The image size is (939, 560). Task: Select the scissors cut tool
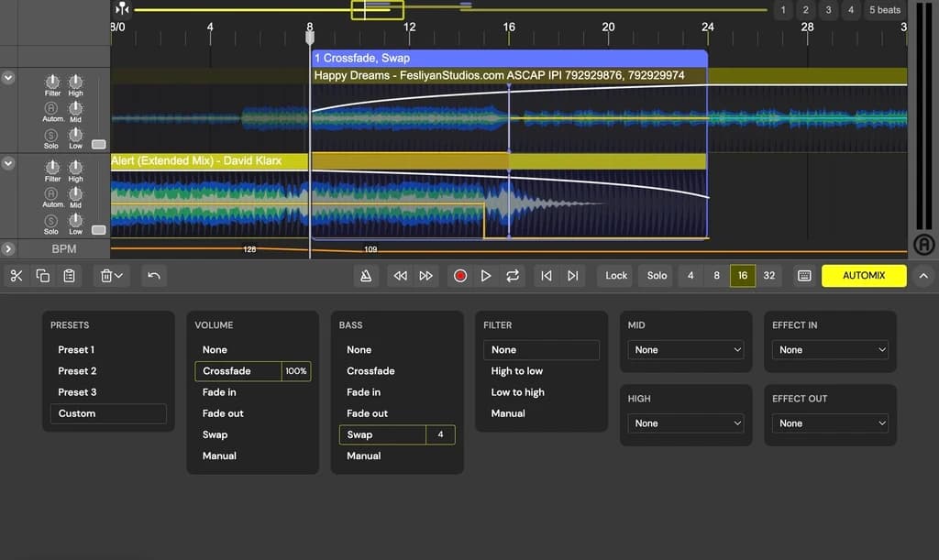click(17, 276)
